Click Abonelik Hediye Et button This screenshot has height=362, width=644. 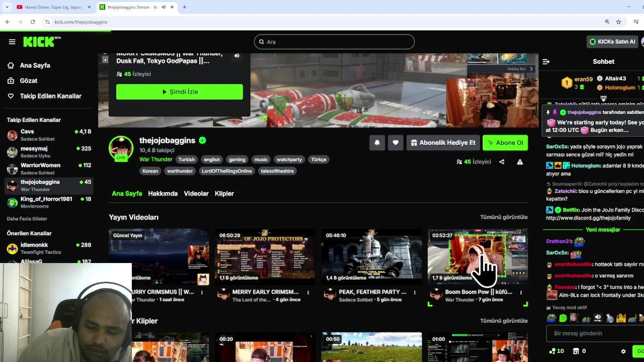(x=443, y=143)
